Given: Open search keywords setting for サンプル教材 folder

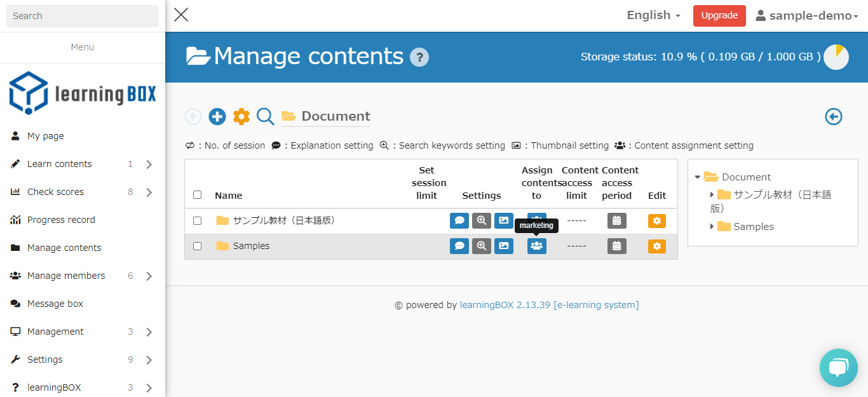Looking at the screenshot, I should (482, 220).
